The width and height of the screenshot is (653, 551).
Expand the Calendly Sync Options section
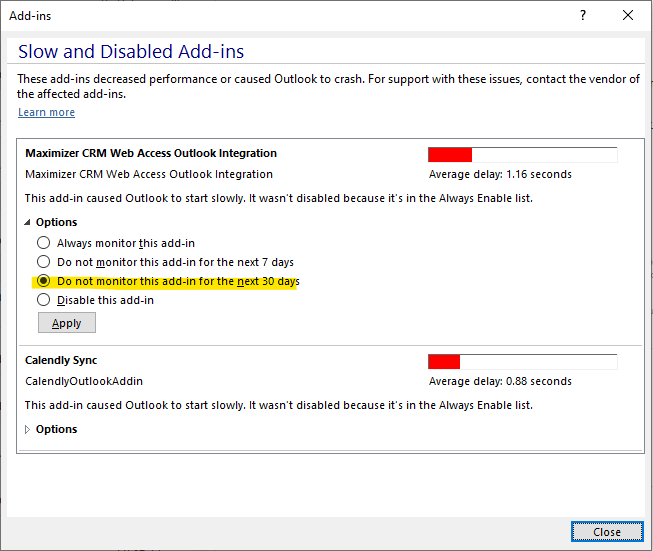(x=27, y=429)
